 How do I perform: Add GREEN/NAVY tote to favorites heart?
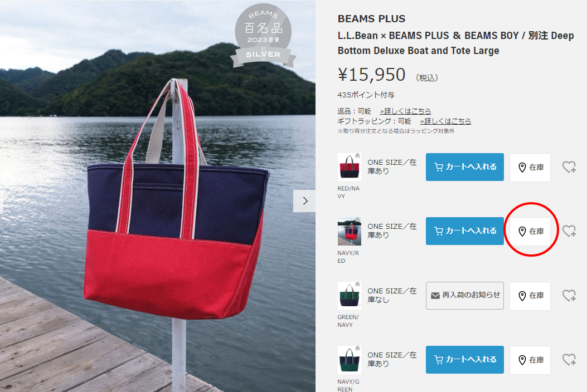(569, 296)
